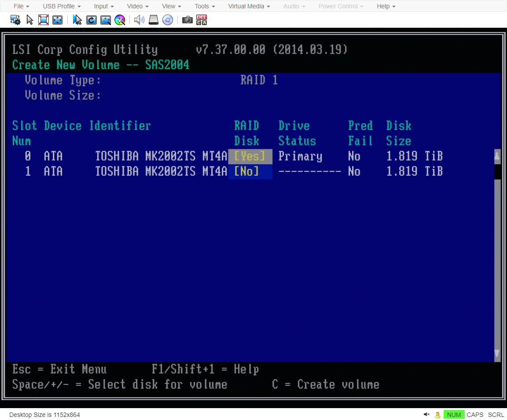Click the 'Primary' drive status
This screenshot has width=507, height=420.
[301, 156]
